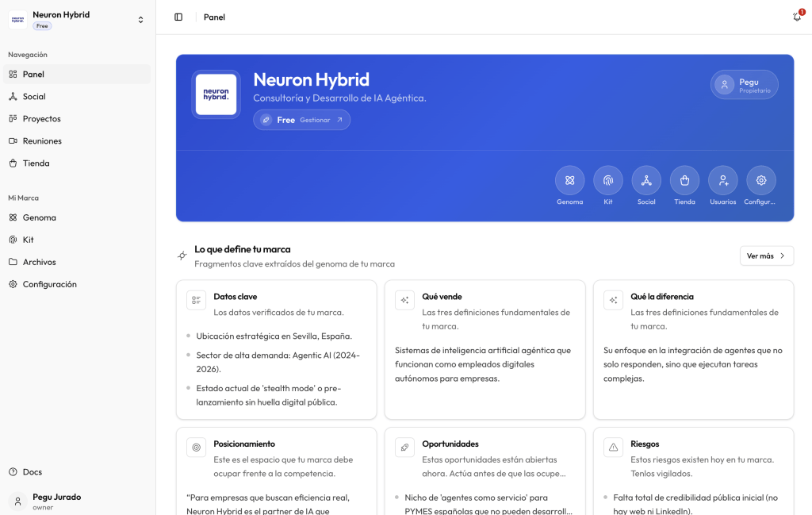Click the Neuron Hybrid banner heading
Viewport: 812px width, 515px height.
click(x=311, y=79)
